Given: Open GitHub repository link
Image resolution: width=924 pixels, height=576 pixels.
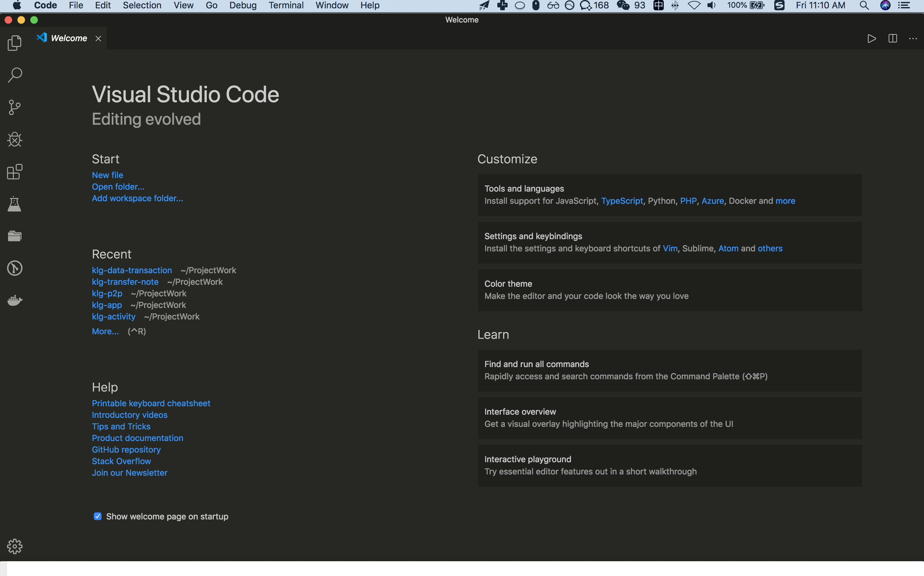Looking at the screenshot, I should tap(126, 450).
